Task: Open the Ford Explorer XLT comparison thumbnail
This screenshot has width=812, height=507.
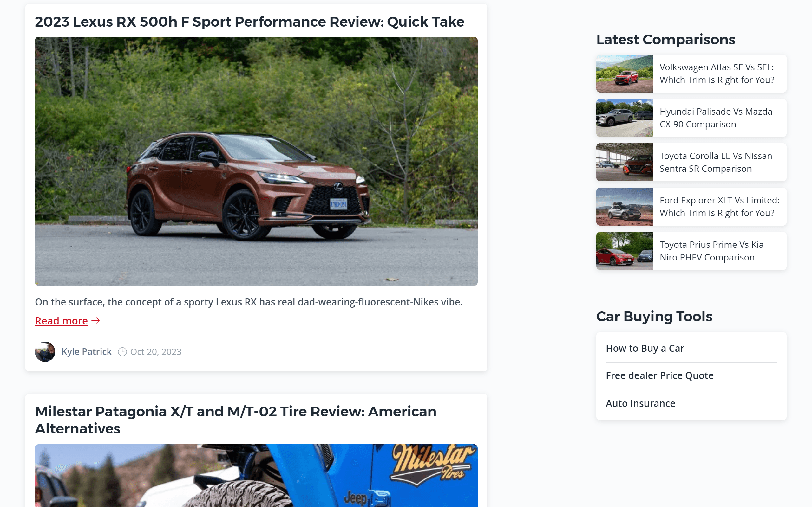Action: (625, 207)
